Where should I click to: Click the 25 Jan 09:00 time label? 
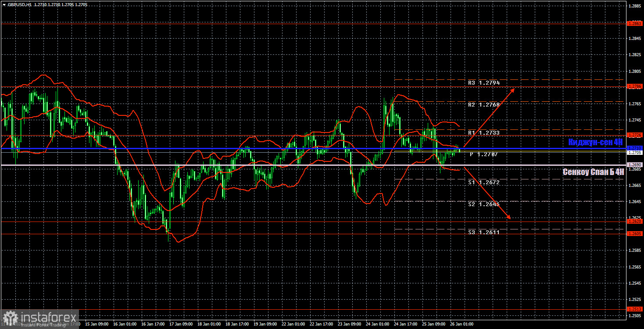click(x=434, y=324)
